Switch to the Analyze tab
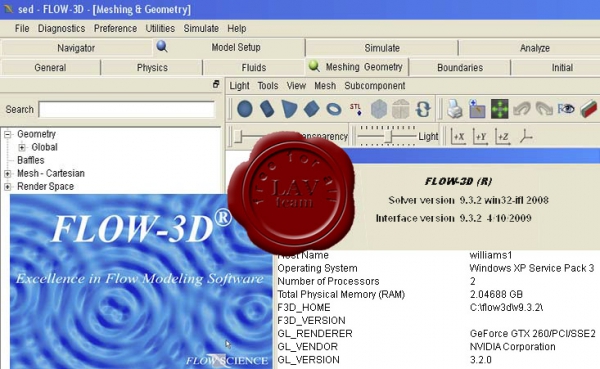 coord(530,48)
